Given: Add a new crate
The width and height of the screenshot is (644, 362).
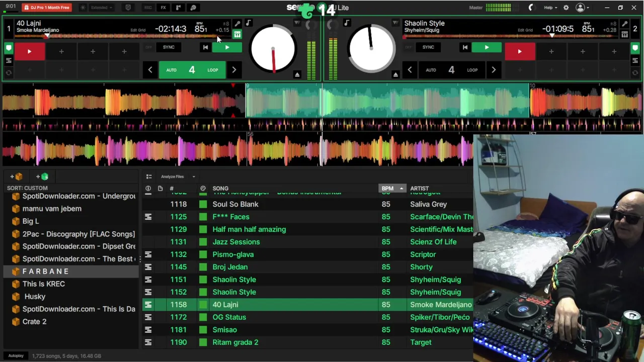Looking at the screenshot, I should tap(17, 176).
